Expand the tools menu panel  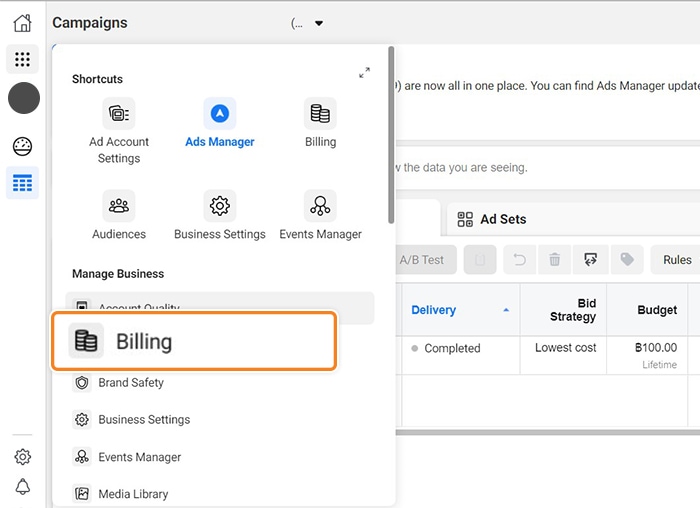pos(365,72)
